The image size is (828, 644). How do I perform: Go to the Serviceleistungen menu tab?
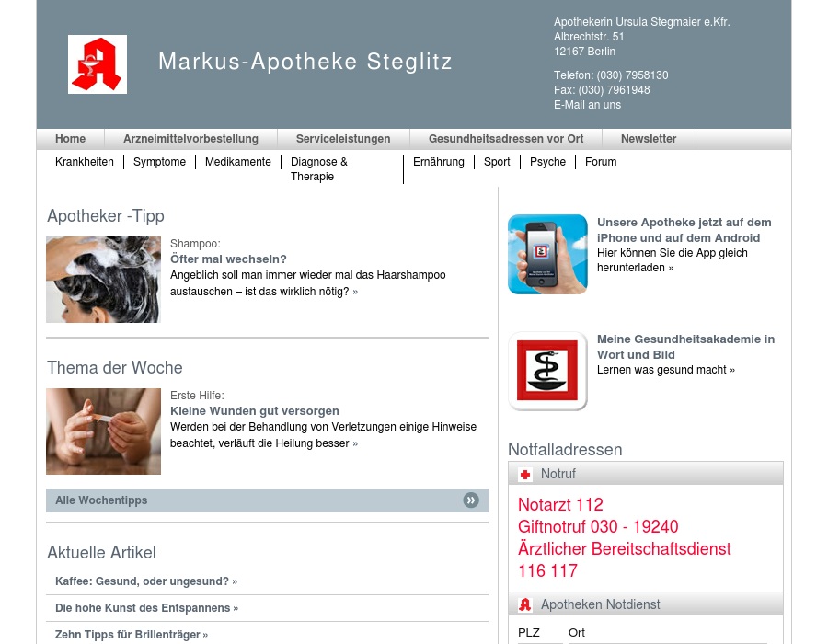(x=343, y=139)
